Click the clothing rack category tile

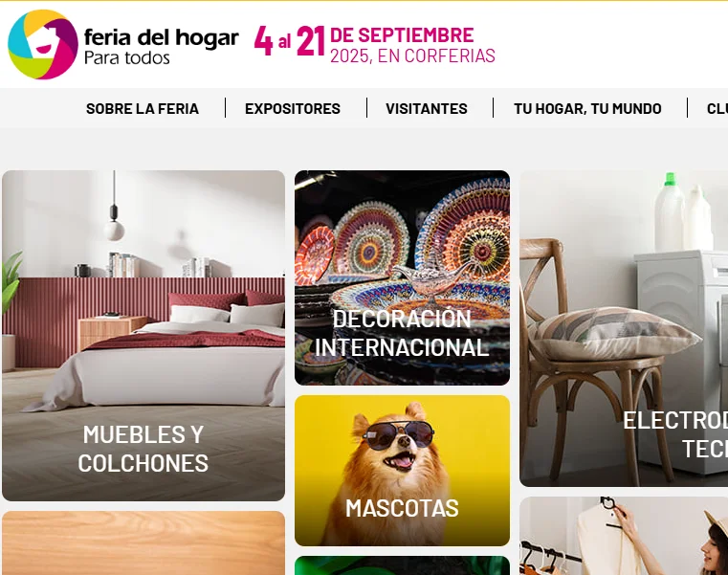click(x=624, y=536)
